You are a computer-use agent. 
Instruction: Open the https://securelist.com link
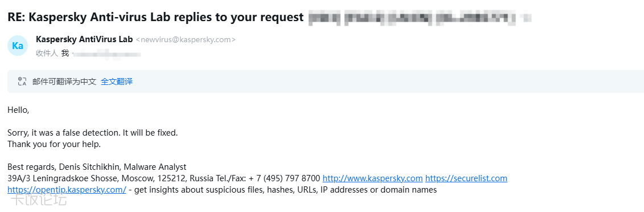click(466, 178)
